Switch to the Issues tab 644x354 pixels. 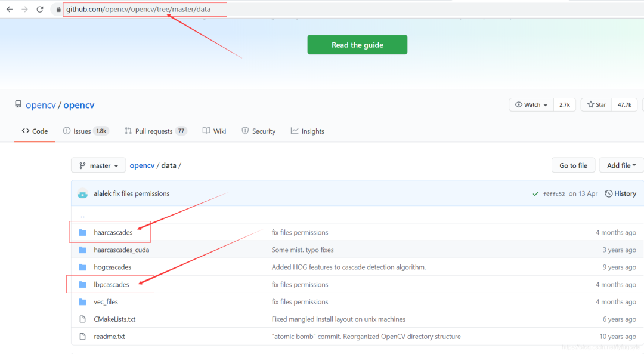pyautogui.click(x=86, y=131)
